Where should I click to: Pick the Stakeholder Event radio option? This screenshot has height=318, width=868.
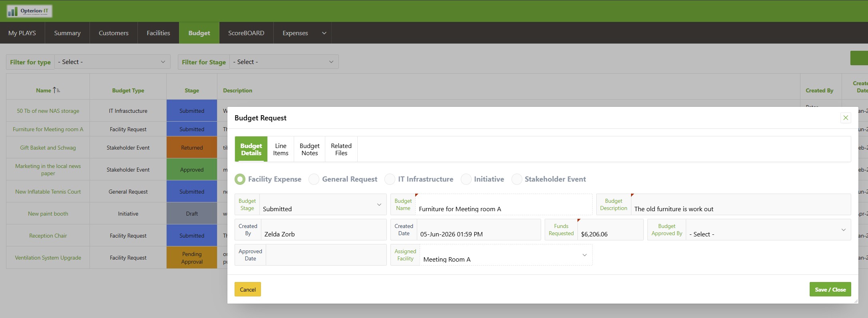[x=517, y=179]
